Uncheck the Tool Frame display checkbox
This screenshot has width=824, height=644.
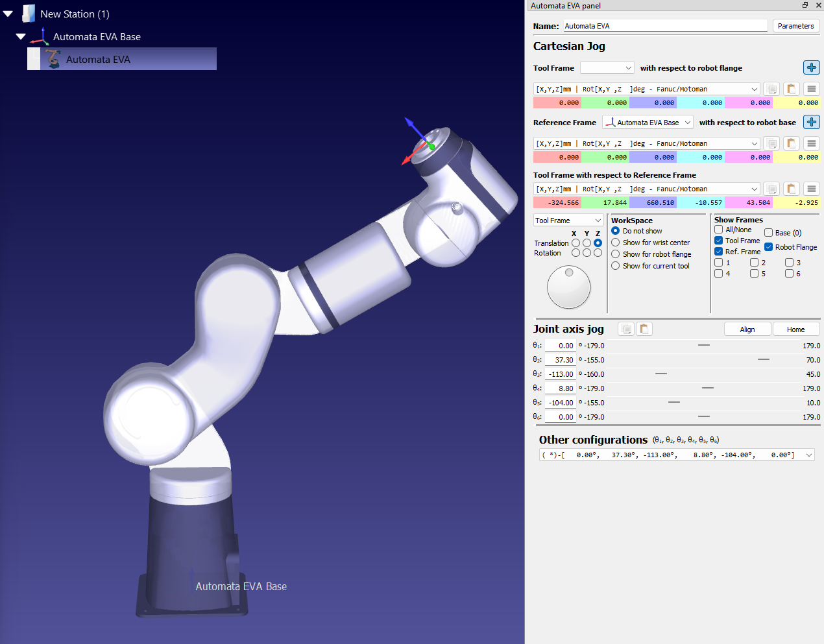[x=719, y=241]
